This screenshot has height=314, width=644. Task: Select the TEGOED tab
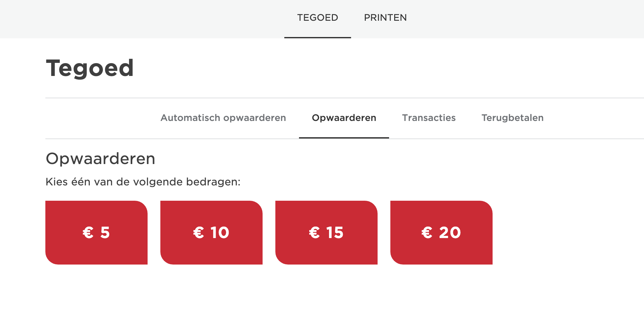coord(318,18)
